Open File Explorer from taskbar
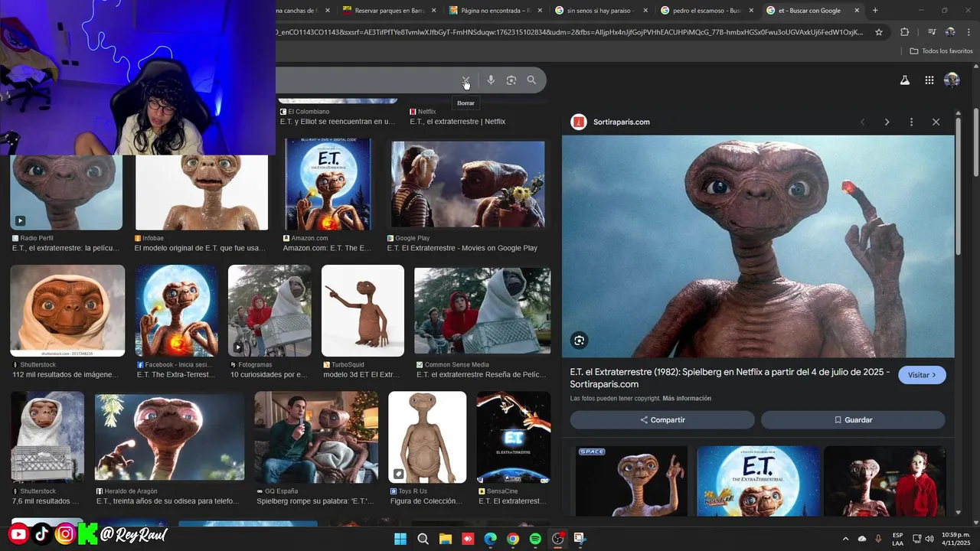The width and height of the screenshot is (980, 551). 445,539
